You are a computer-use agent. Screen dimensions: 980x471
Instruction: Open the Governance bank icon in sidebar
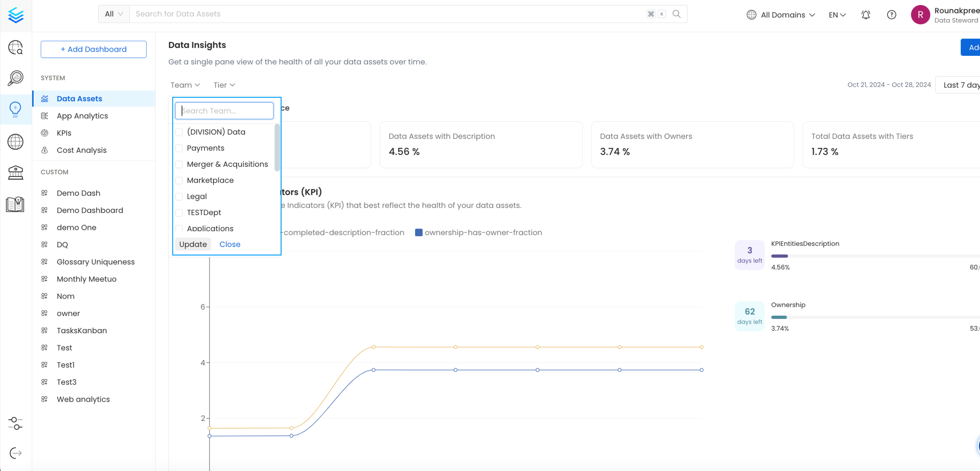(x=15, y=173)
